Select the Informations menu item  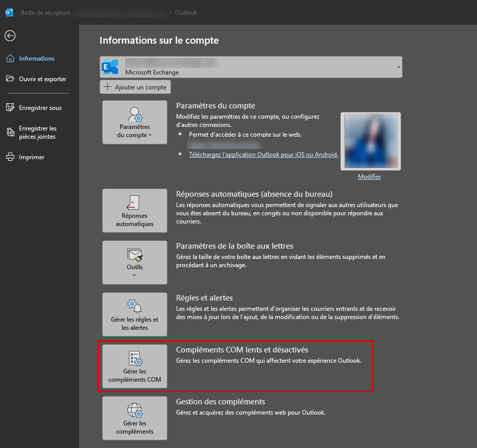[36, 59]
